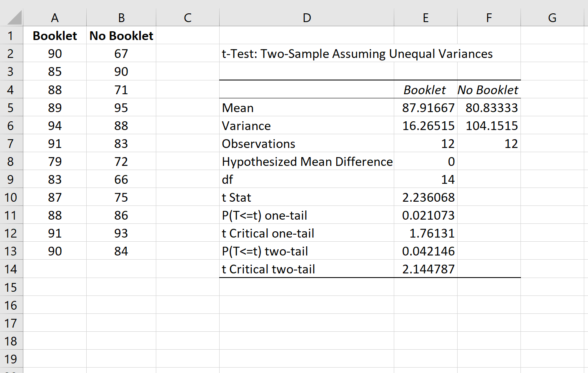Select column header F
588x373 pixels.
point(488,18)
